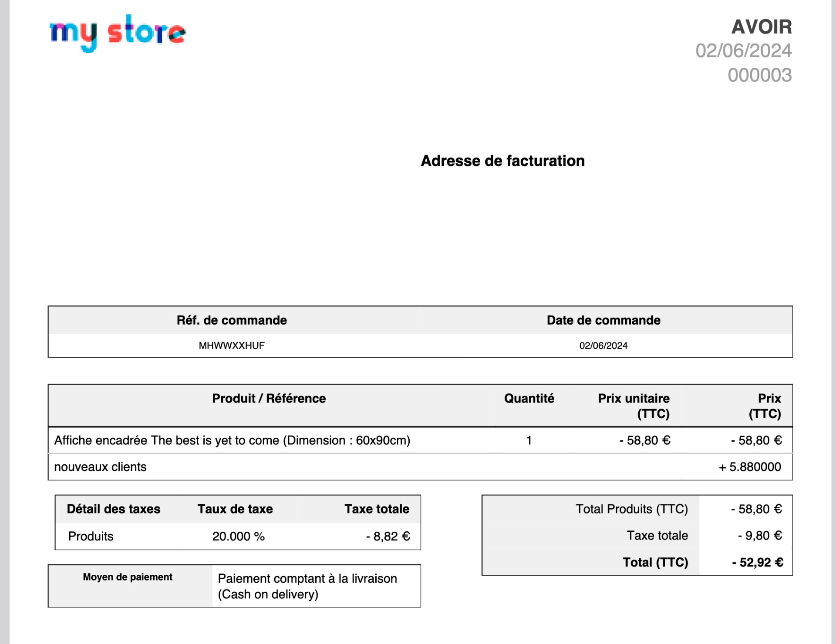The image size is (836, 644).
Task: Click the Quantité column header
Action: (529, 398)
